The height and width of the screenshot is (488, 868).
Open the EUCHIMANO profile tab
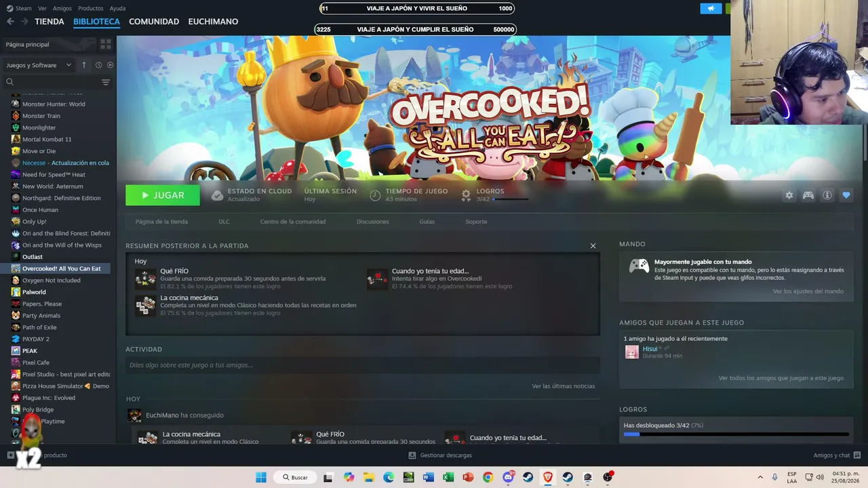point(213,22)
